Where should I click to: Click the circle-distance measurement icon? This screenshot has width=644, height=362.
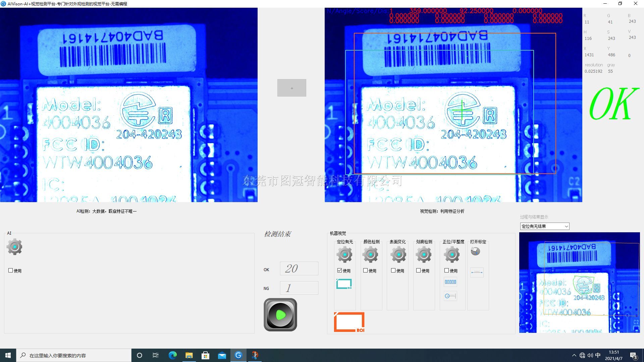pos(450,296)
